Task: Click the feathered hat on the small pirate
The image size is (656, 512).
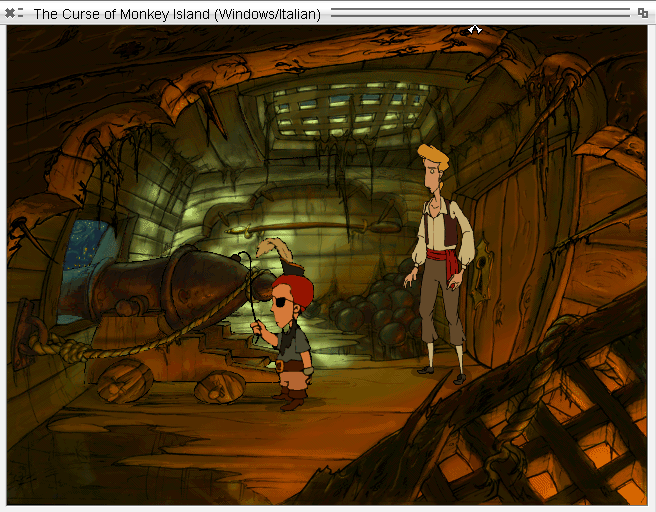Action: (281, 258)
